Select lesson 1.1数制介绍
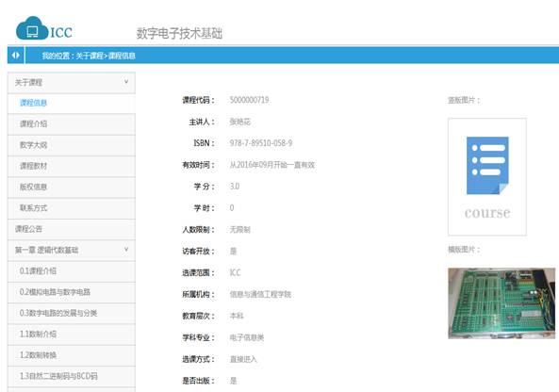 coord(72,335)
